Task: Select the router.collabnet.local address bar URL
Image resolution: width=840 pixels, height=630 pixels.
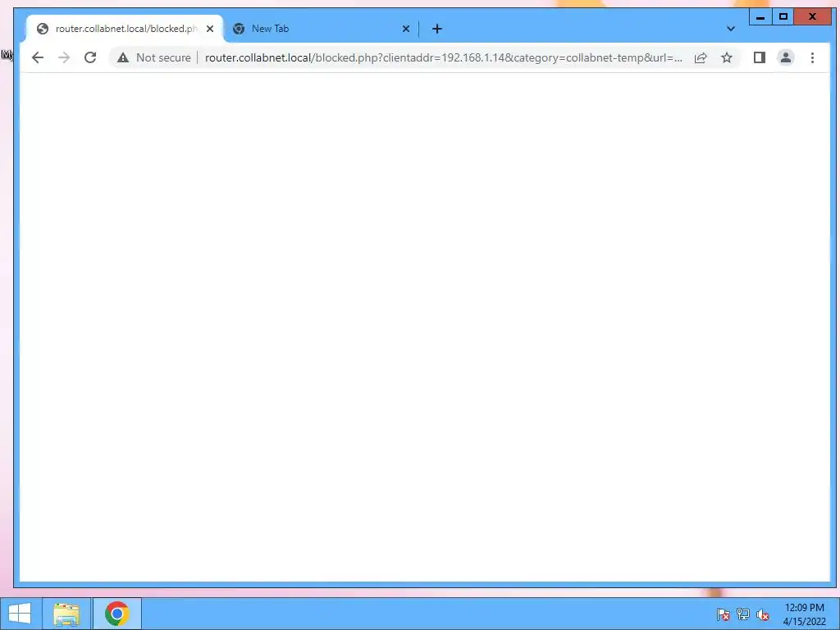Action: tap(444, 57)
